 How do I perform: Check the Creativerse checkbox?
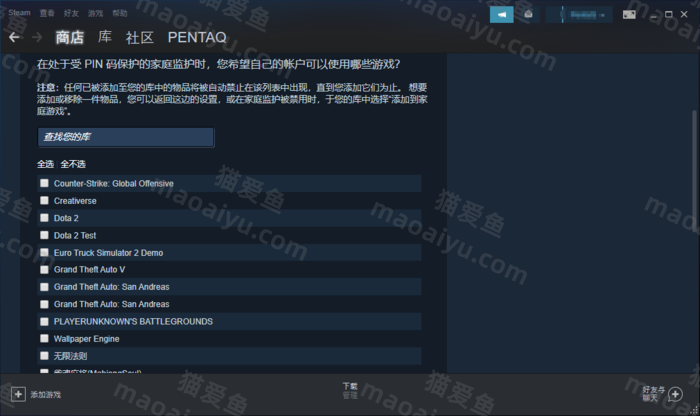(x=44, y=200)
